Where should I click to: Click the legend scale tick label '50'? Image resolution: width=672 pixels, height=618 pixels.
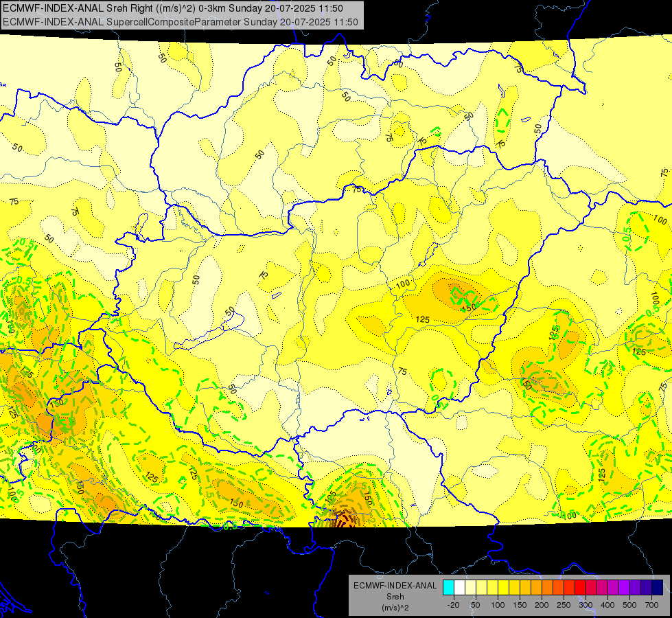476,605
